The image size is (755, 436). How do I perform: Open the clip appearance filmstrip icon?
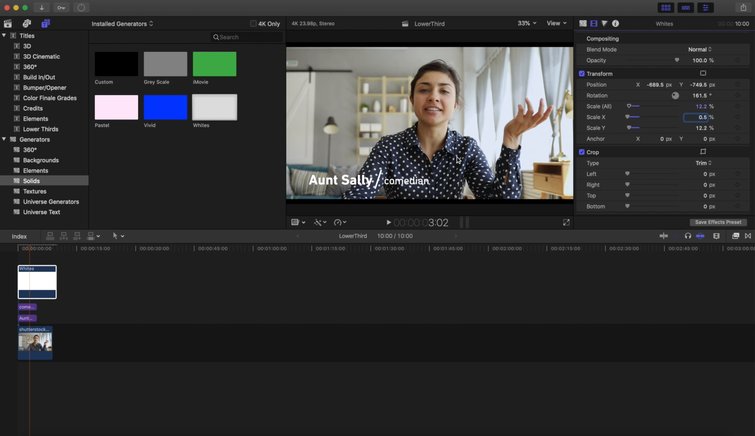[x=716, y=236]
